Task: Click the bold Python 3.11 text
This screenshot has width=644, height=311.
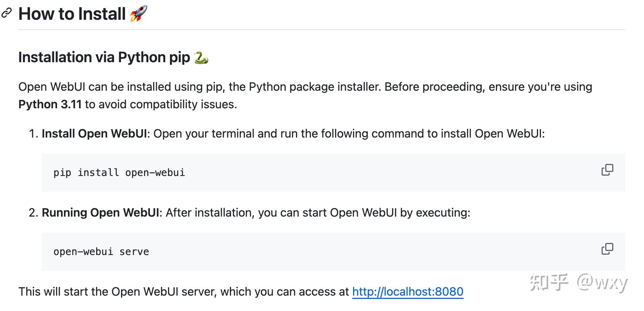Action: [x=50, y=105]
